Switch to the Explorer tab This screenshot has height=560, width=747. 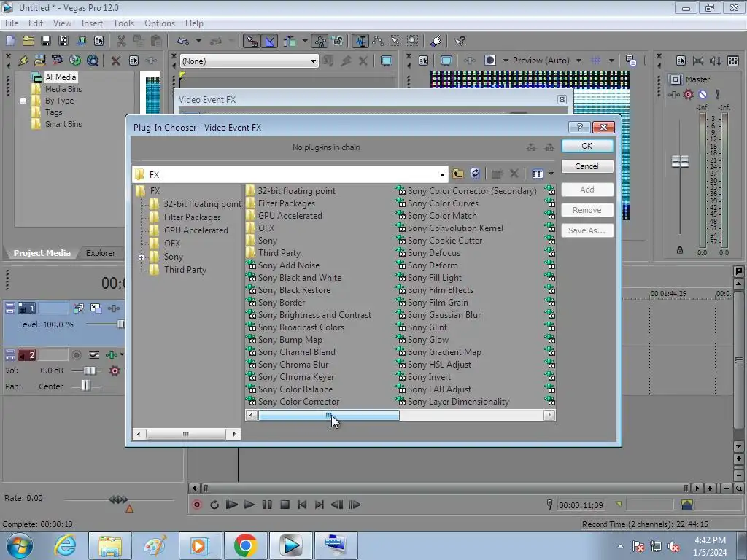tap(101, 253)
